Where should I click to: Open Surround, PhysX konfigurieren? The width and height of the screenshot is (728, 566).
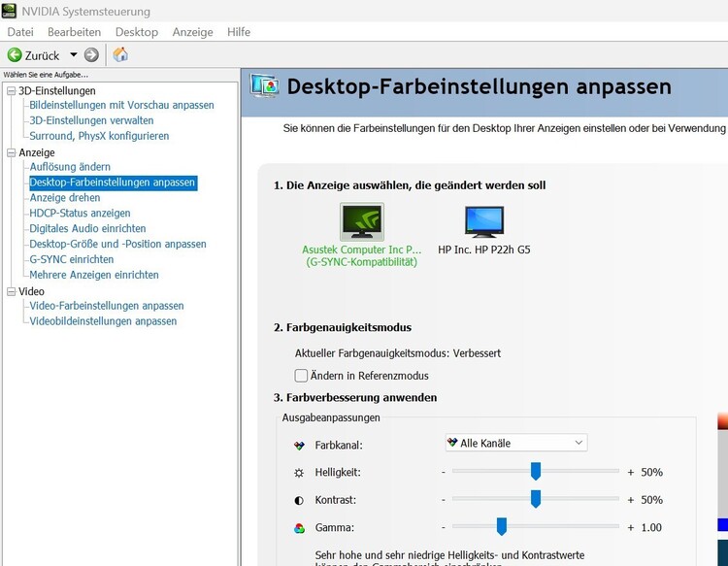[99, 136]
